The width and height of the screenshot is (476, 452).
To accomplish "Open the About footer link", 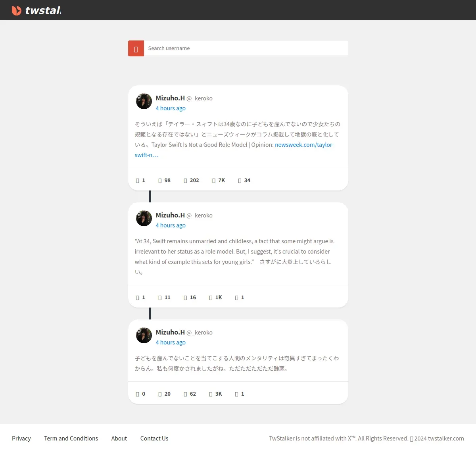I will [x=119, y=438].
